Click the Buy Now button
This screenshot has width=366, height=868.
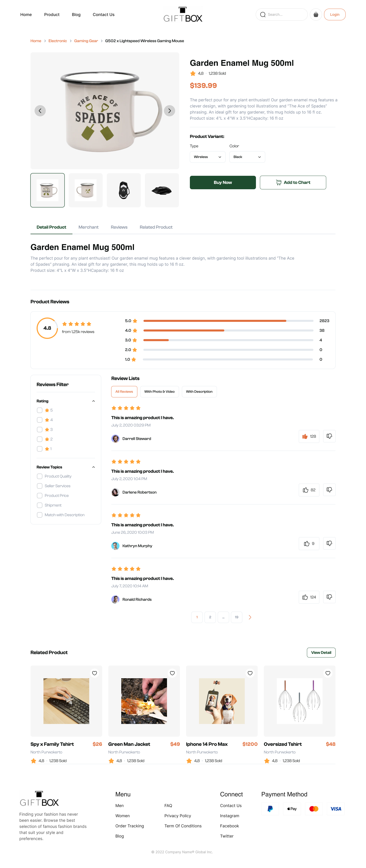tap(222, 183)
